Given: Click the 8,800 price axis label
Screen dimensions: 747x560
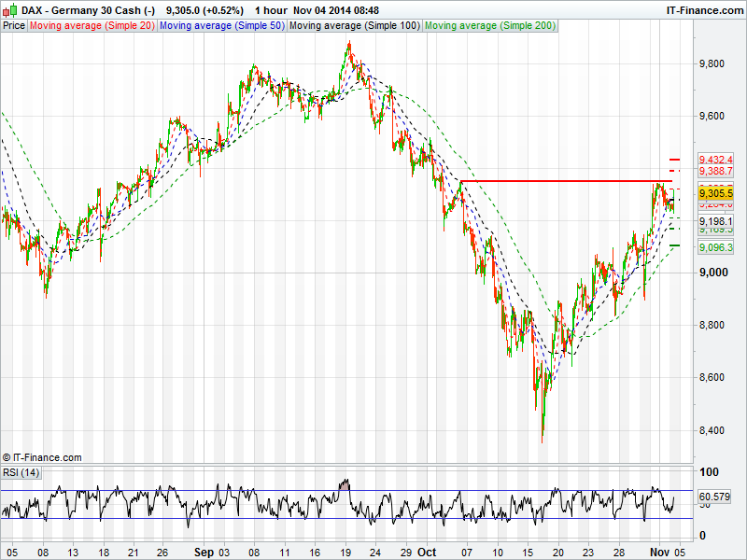Looking at the screenshot, I should click(712, 325).
